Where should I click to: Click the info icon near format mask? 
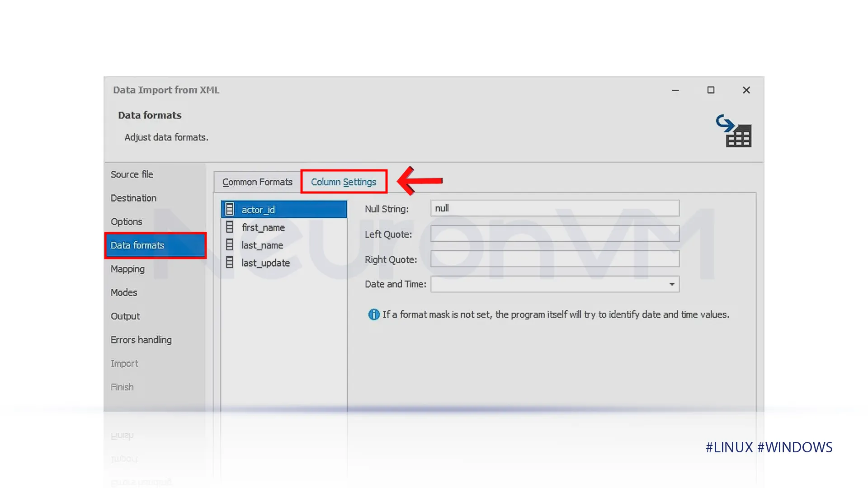[374, 314]
